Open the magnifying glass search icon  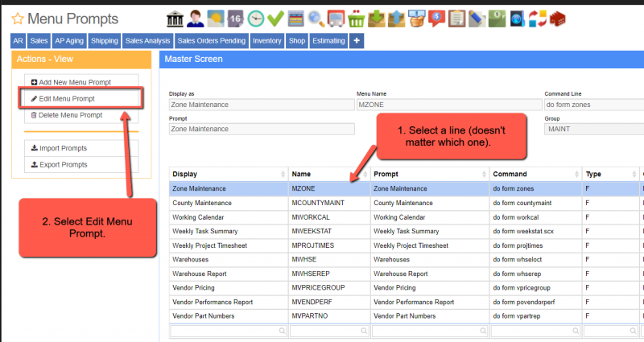click(316, 18)
